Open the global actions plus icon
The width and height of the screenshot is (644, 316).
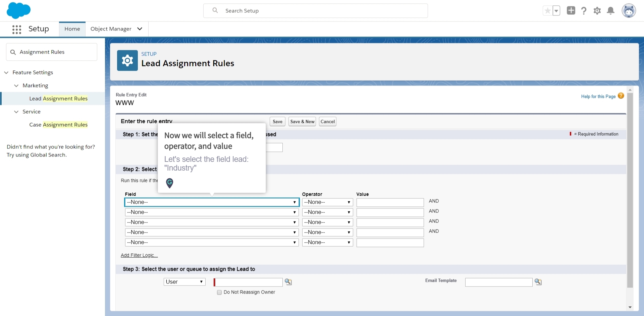571,10
